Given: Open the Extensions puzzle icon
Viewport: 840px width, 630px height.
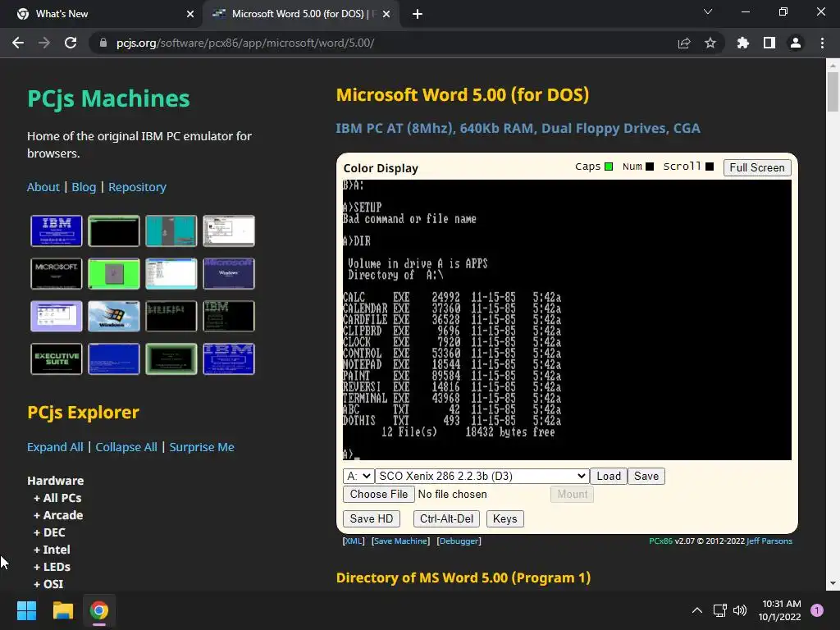Looking at the screenshot, I should pyautogui.click(x=743, y=43).
